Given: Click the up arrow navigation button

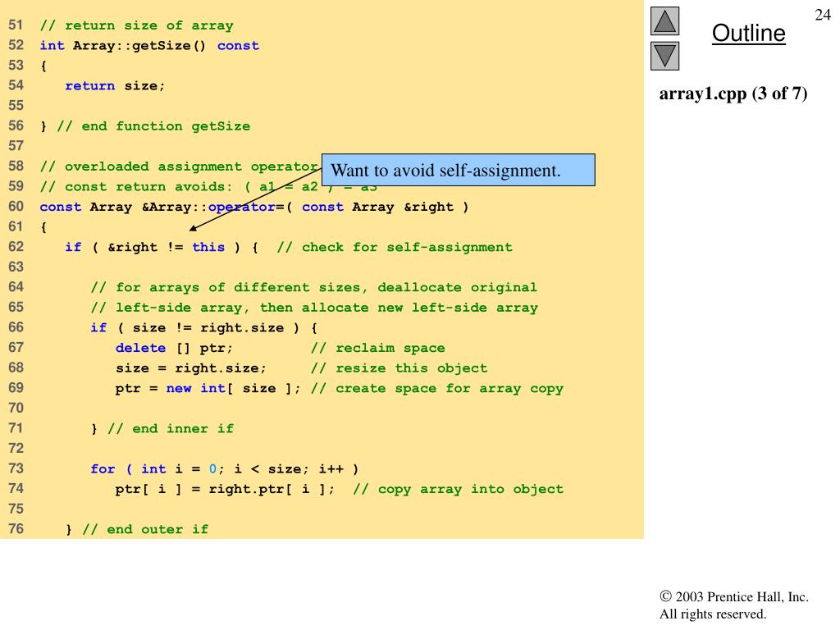Looking at the screenshot, I should (x=664, y=21).
